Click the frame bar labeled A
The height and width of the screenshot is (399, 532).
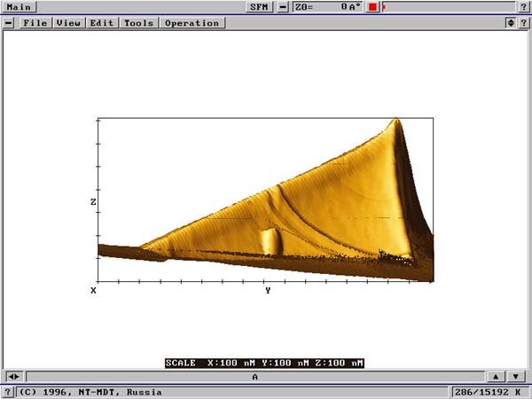pos(255,377)
